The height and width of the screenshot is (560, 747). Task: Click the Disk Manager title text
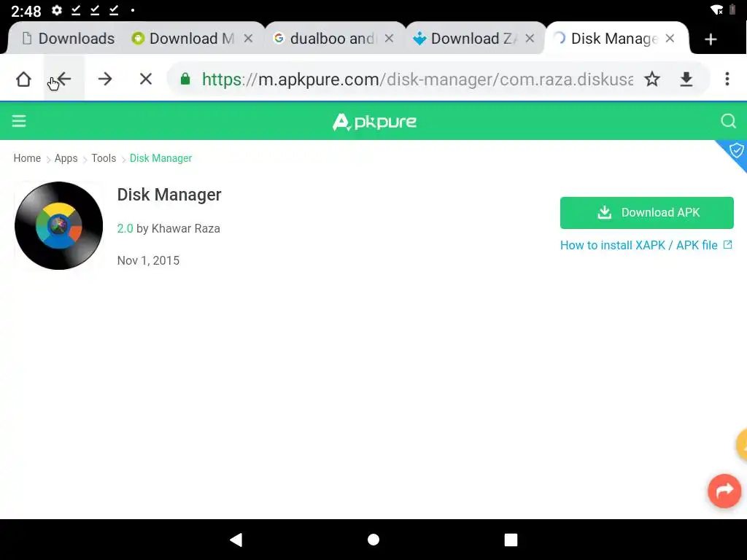(169, 195)
